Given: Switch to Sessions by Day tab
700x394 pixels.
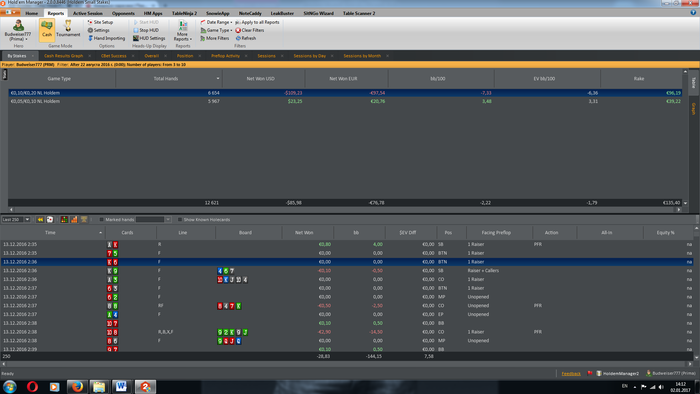Looking at the screenshot, I should pyautogui.click(x=309, y=56).
